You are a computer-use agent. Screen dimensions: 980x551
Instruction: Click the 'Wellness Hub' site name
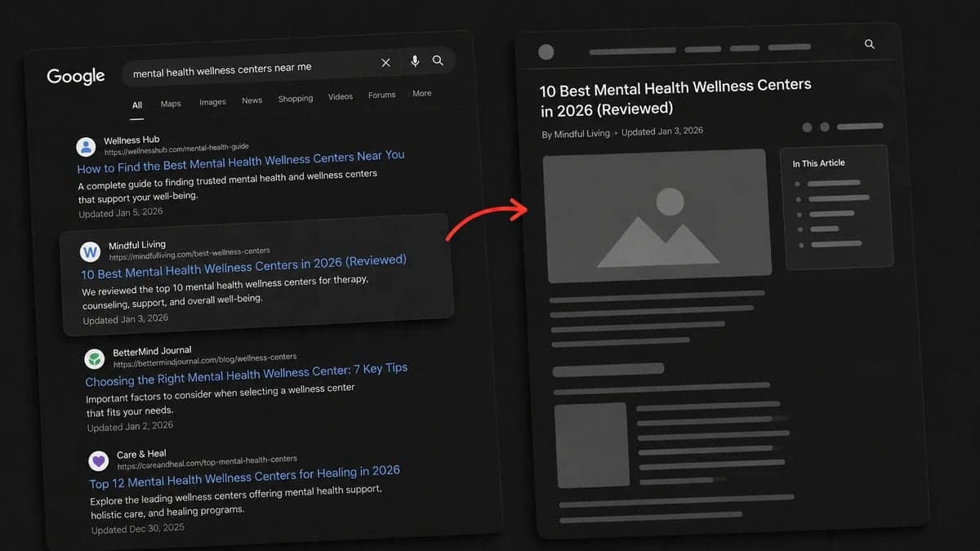pyautogui.click(x=131, y=140)
